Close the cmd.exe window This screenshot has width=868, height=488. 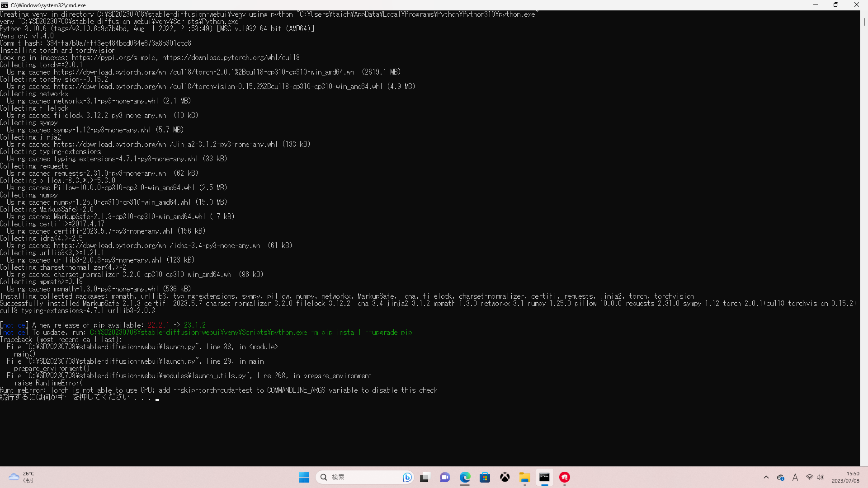(x=857, y=5)
